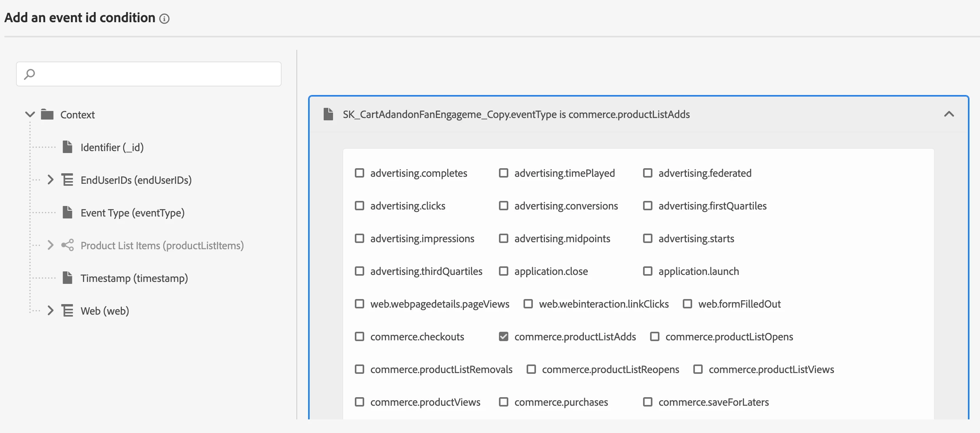980x433 pixels.
Task: Click into the field search box
Action: (156, 74)
